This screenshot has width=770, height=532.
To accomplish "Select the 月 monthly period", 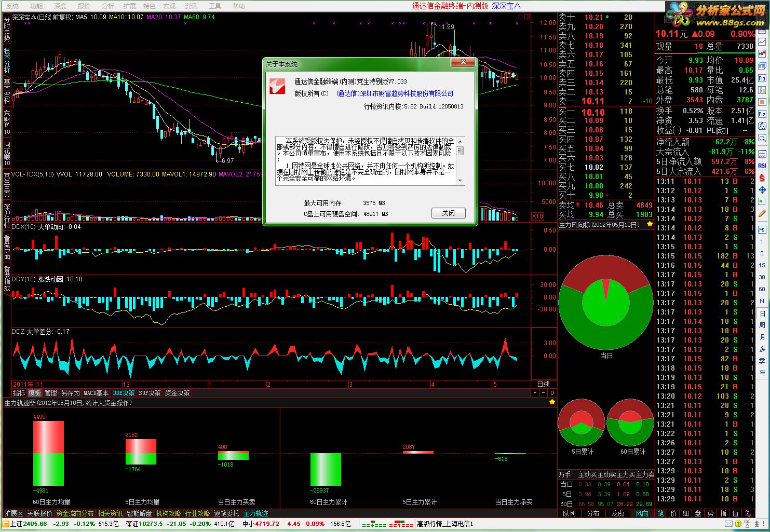I will pos(762,337).
